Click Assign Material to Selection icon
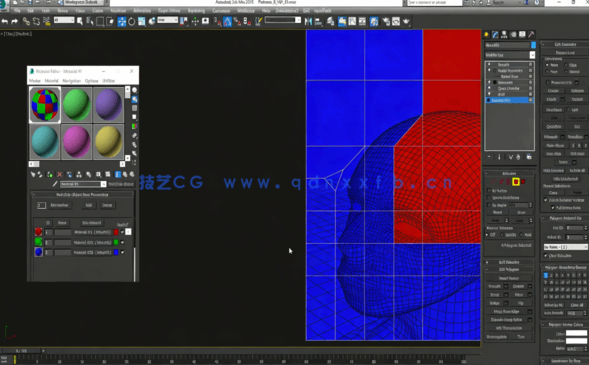Image resolution: width=589 pixels, height=365 pixels. (x=50, y=175)
